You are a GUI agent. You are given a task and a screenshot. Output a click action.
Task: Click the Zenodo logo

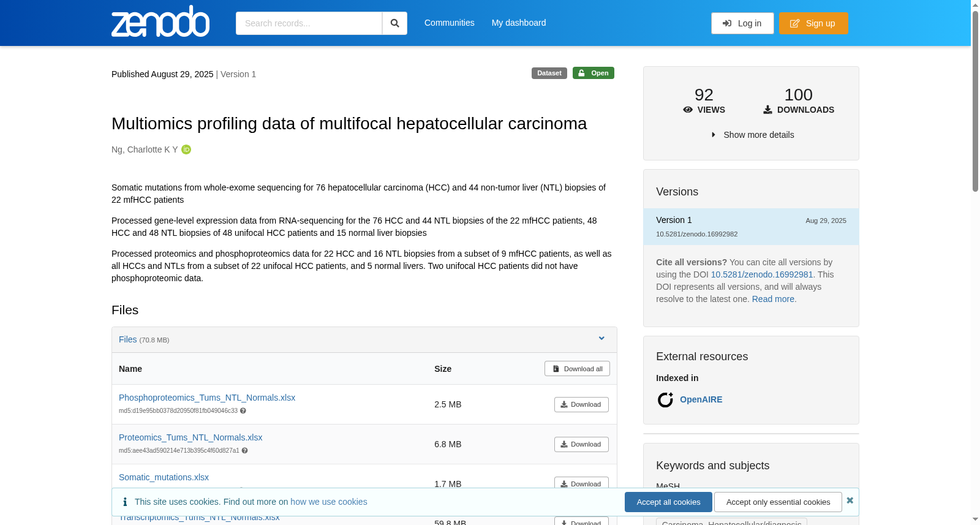coord(160,21)
